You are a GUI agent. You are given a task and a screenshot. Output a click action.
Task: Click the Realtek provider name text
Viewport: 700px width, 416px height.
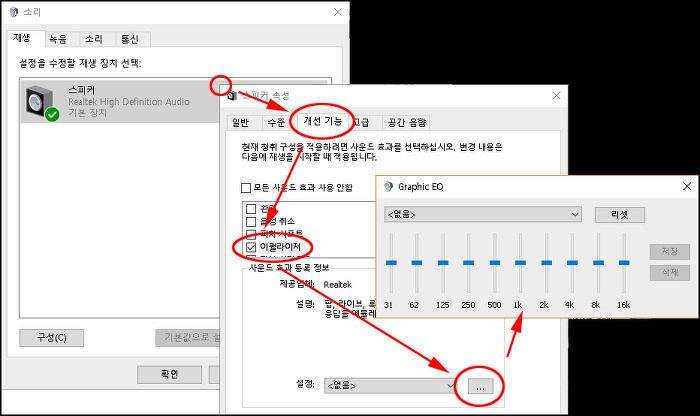338,285
